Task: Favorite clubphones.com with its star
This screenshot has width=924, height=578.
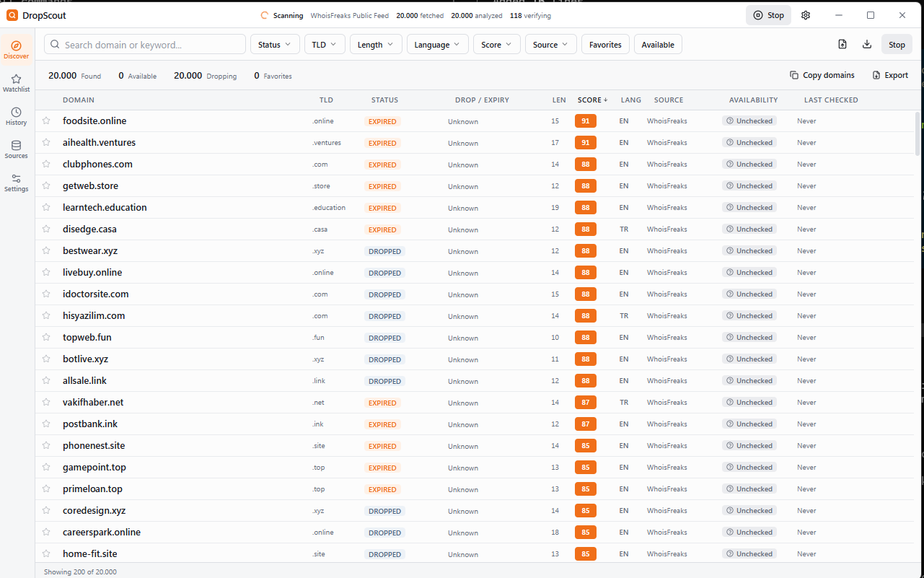Action: [46, 165]
